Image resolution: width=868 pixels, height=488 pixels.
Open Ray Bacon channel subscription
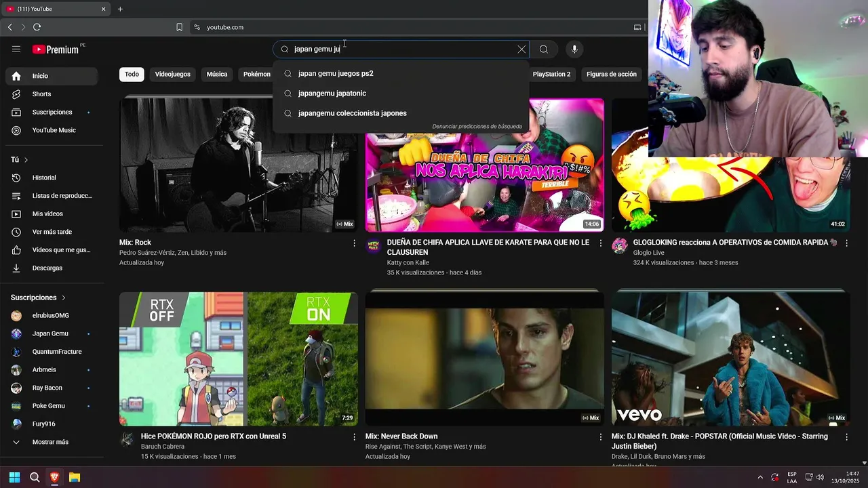(x=52, y=388)
